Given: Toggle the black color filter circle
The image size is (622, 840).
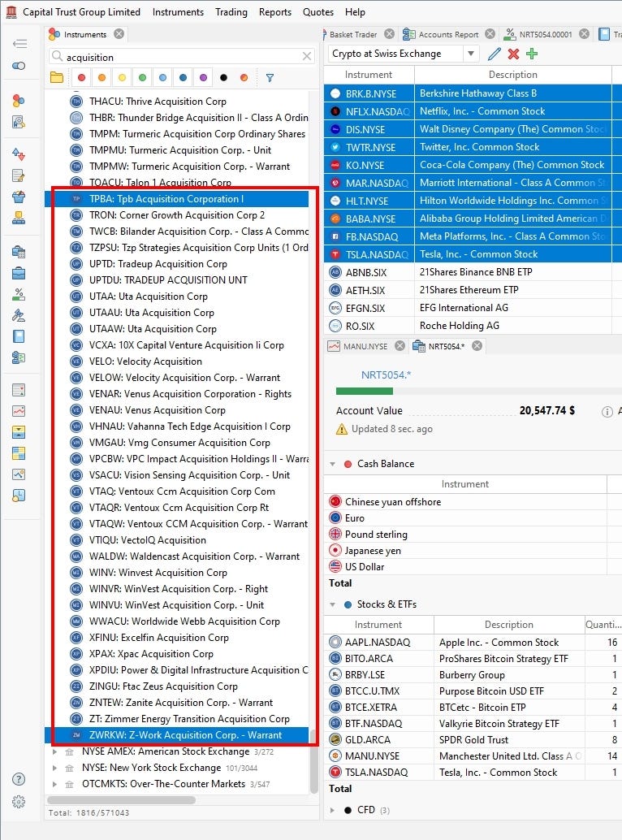Looking at the screenshot, I should [224, 78].
